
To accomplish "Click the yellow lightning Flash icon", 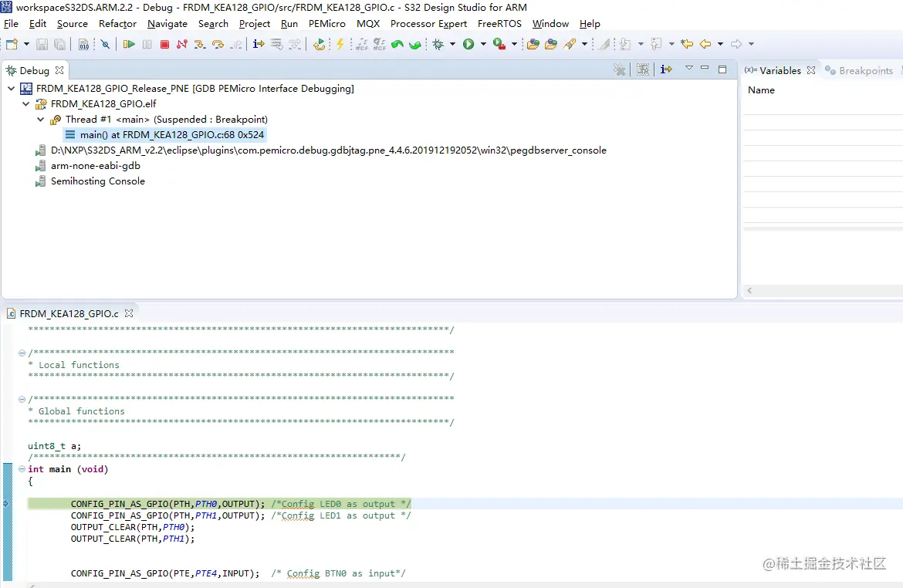I will tap(340, 44).
